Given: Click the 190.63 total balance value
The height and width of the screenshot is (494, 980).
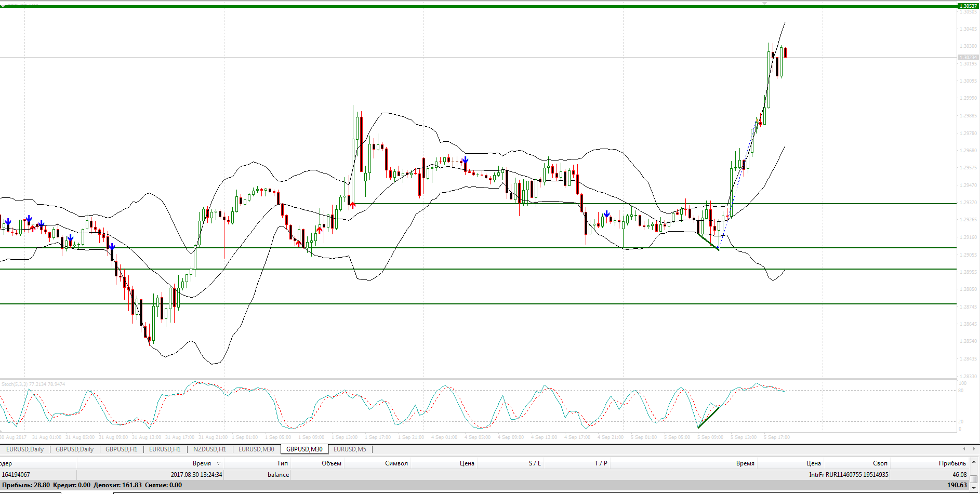Looking at the screenshot, I should pyautogui.click(x=957, y=485).
